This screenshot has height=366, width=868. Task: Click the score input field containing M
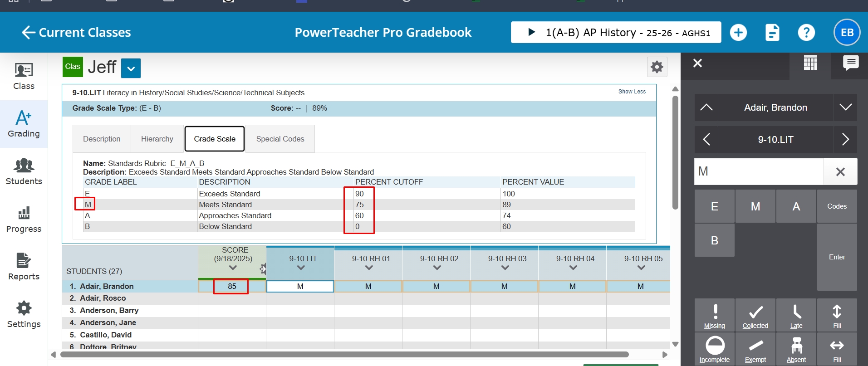click(x=759, y=171)
